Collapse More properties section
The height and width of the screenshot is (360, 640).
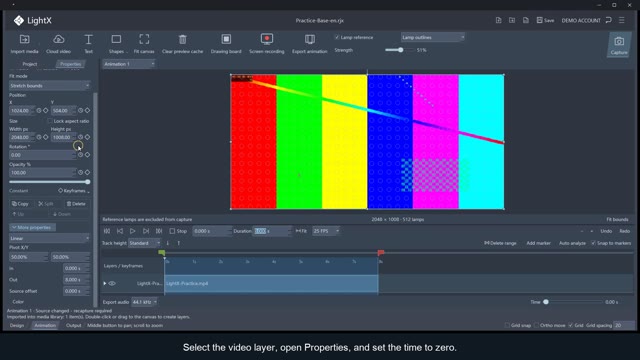click(32, 227)
